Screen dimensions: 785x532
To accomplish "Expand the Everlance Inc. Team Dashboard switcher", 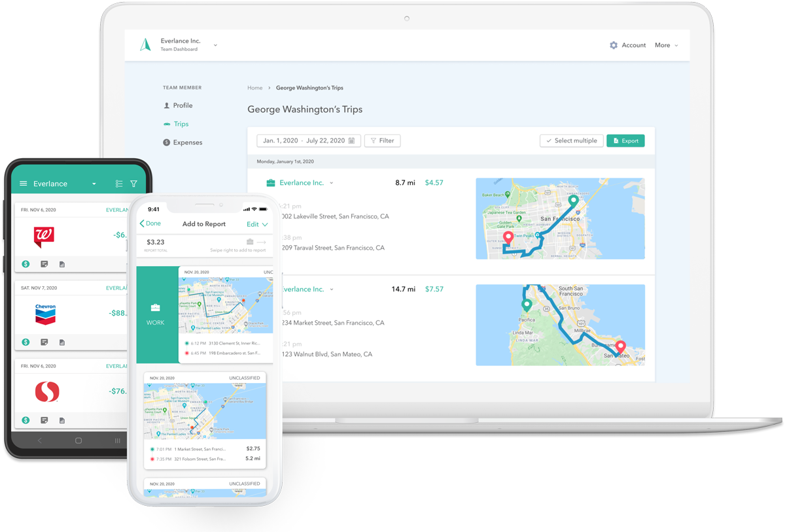I will [215, 45].
